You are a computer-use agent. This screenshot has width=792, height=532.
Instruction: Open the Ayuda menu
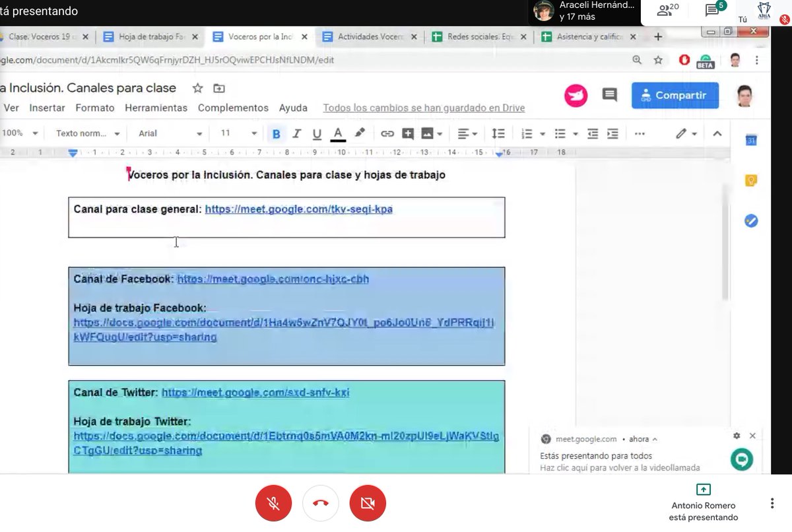293,108
